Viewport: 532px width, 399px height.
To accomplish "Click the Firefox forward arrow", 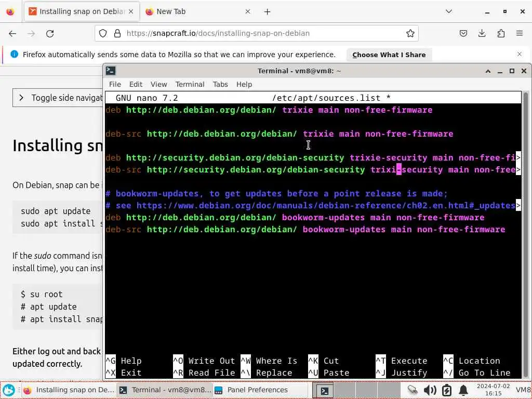I will tap(31, 33).
